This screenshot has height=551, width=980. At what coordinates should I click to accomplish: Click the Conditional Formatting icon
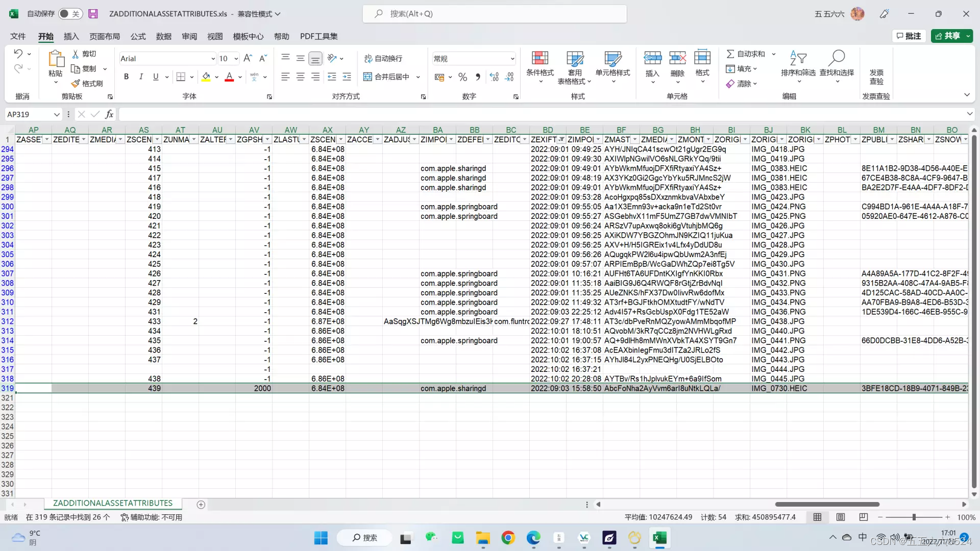[x=540, y=58]
